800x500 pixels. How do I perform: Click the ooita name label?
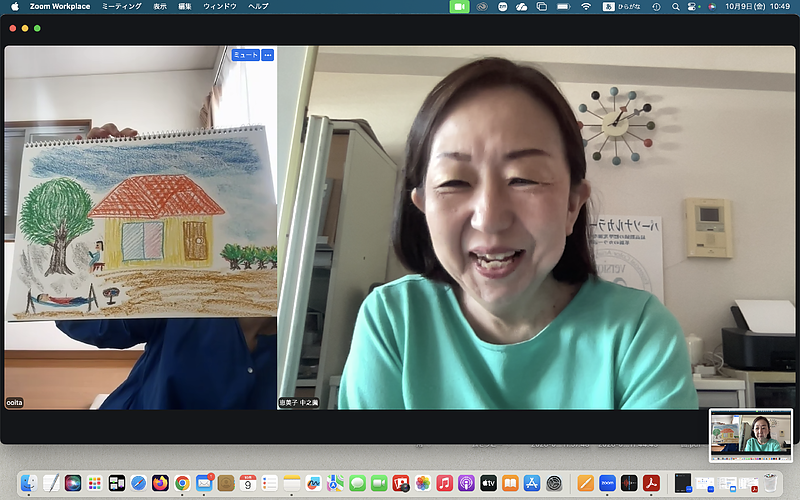pyautogui.click(x=14, y=403)
